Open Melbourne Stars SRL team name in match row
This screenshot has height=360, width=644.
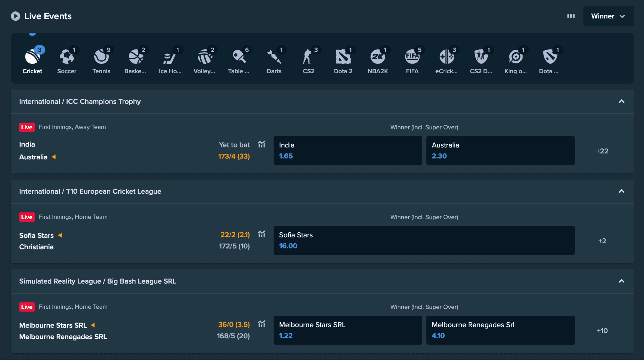point(53,325)
